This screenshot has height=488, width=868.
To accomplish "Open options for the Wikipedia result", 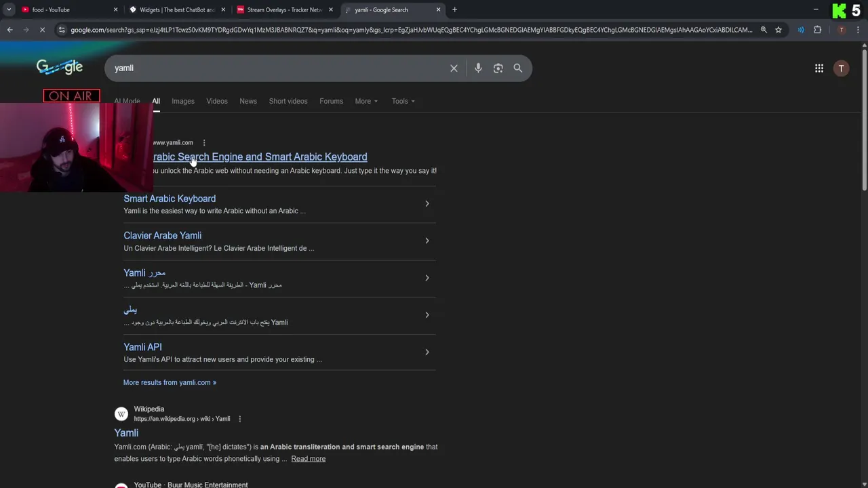I will point(239,419).
